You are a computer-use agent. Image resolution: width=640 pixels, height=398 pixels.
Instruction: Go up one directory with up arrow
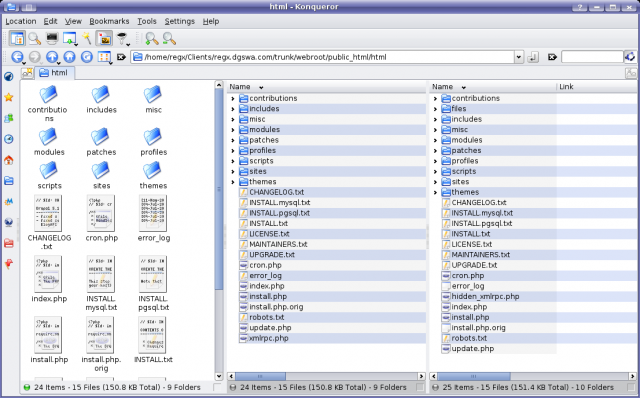click(52, 57)
